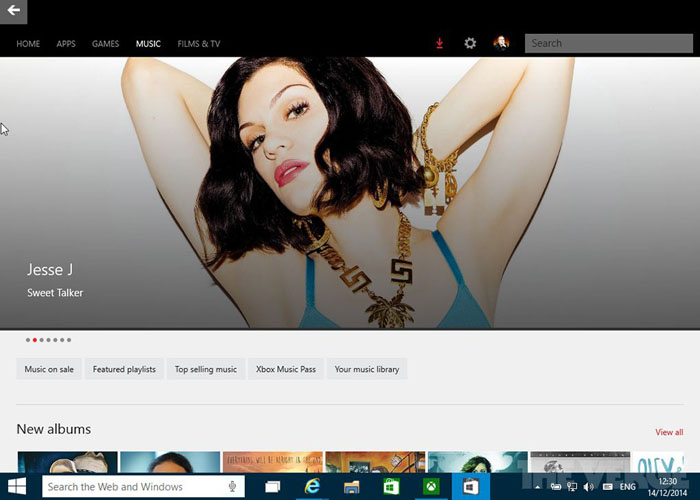The width and height of the screenshot is (700, 500).
Task: Click the user account avatar
Action: (501, 43)
